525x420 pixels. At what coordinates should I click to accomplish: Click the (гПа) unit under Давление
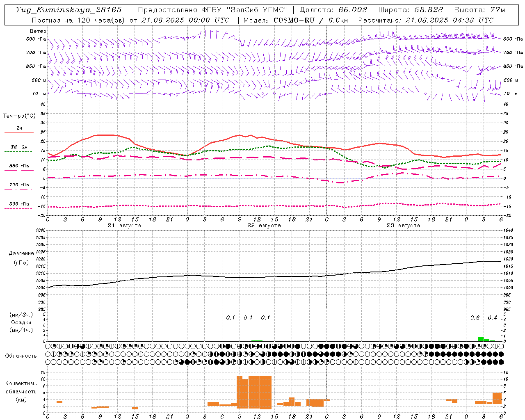[21, 263]
